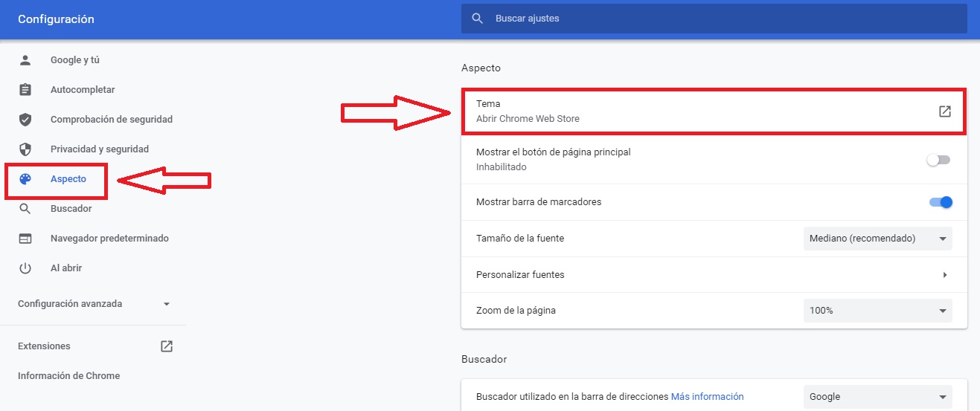Open Autocompletar settings section
Screen dimensions: 980x411
click(83, 90)
